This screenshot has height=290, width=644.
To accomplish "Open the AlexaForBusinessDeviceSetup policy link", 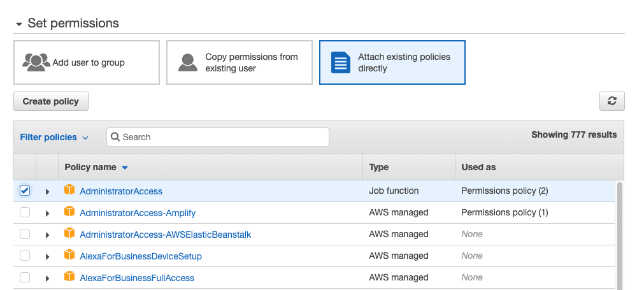I will coord(141,257).
